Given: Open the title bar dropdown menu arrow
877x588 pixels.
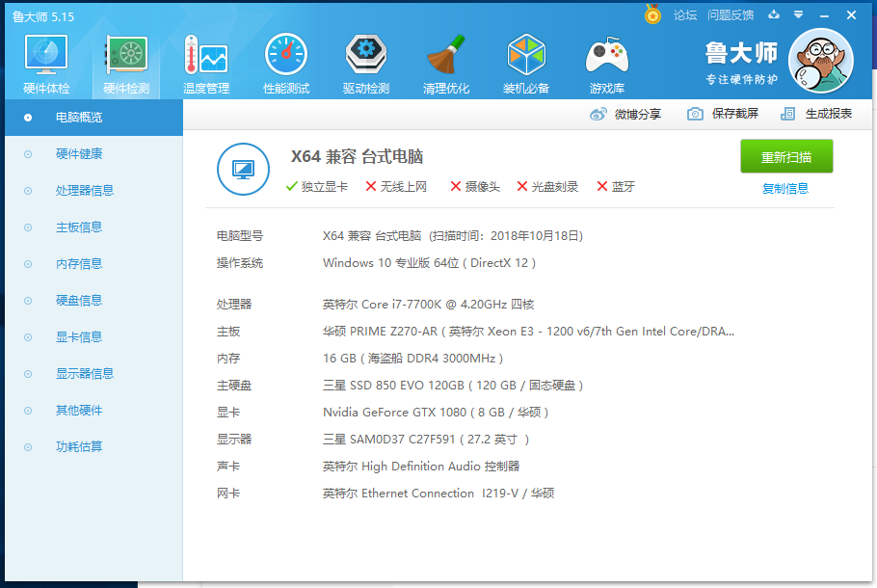Looking at the screenshot, I should click(799, 15).
